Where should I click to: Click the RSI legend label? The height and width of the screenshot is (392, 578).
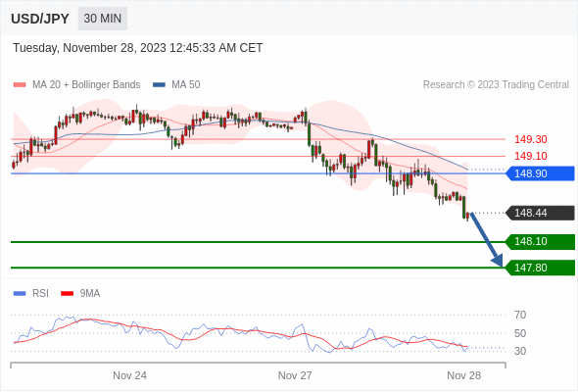click(x=40, y=294)
